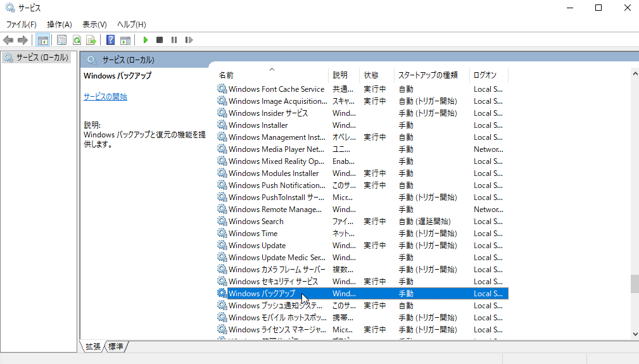Screen dimensions: 639x364
Task: Sort by スタートアップの種類 column header
Action: click(x=431, y=75)
